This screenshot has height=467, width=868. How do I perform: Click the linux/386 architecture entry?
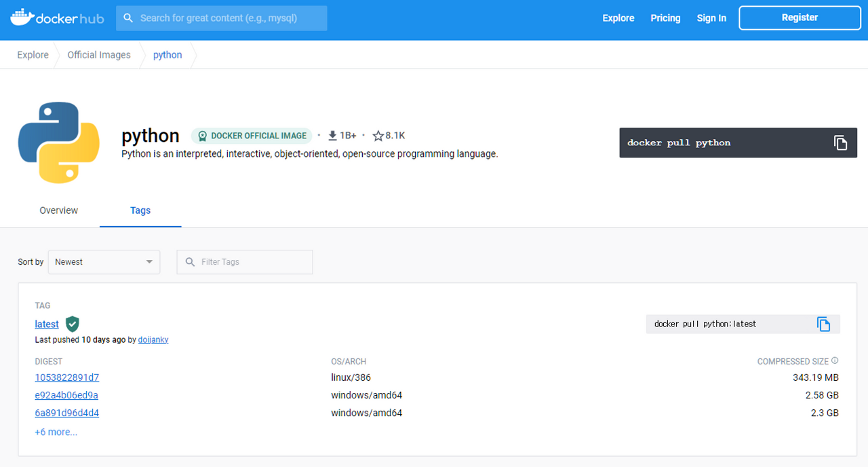(x=351, y=377)
